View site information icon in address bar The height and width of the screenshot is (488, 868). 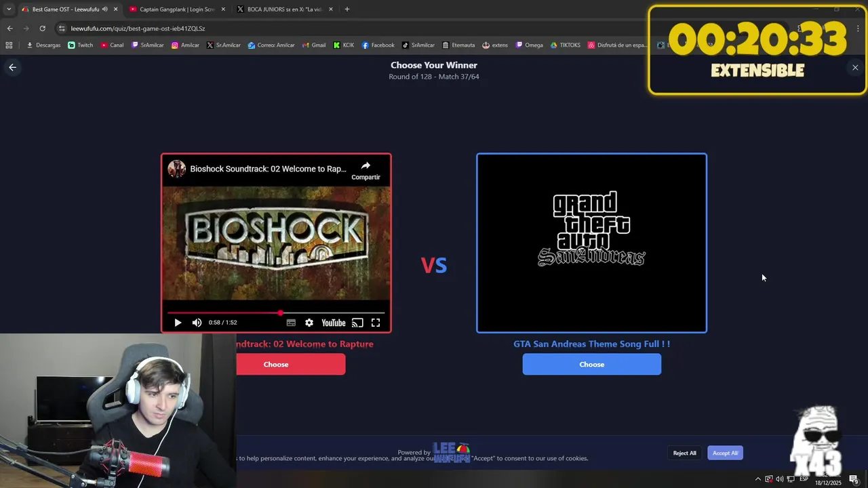[62, 28]
